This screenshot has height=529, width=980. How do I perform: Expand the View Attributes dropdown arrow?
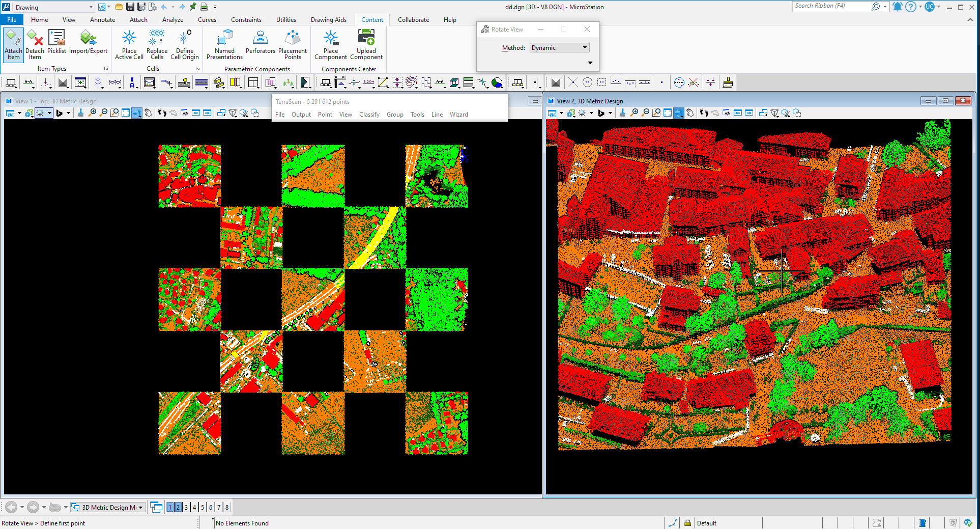point(19,113)
